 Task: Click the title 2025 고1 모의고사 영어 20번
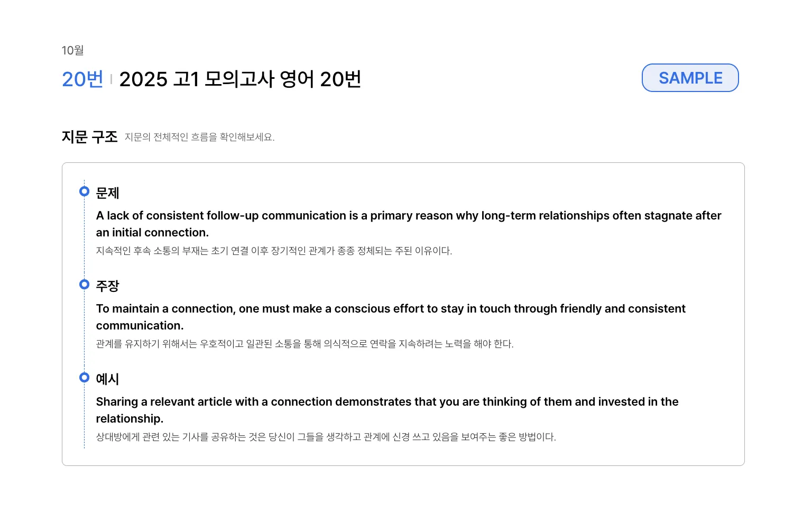click(240, 79)
